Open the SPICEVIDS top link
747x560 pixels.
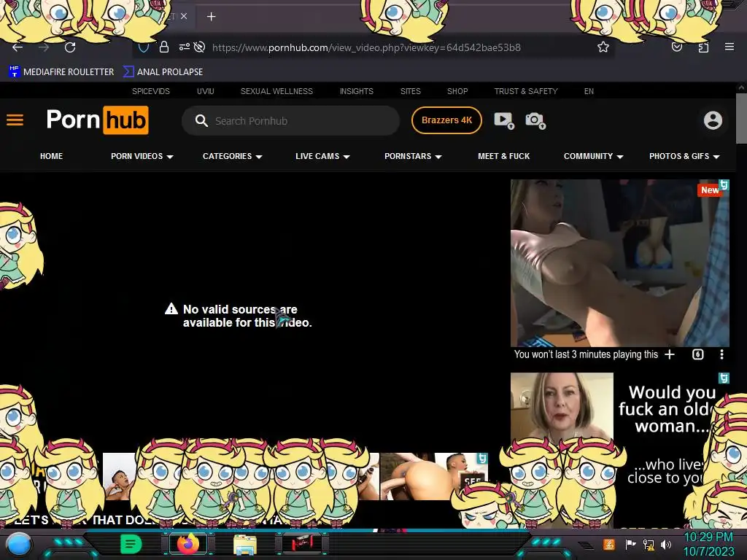click(150, 91)
